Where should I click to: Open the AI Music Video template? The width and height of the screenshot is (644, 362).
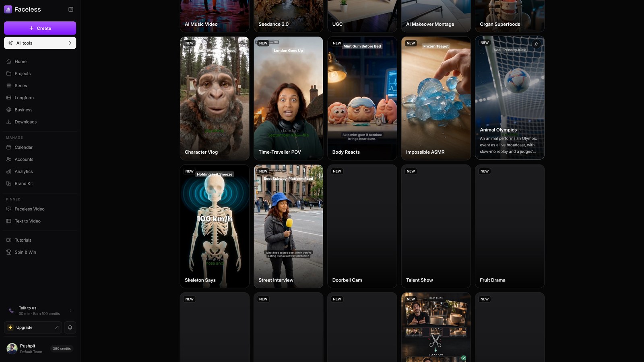point(215,16)
